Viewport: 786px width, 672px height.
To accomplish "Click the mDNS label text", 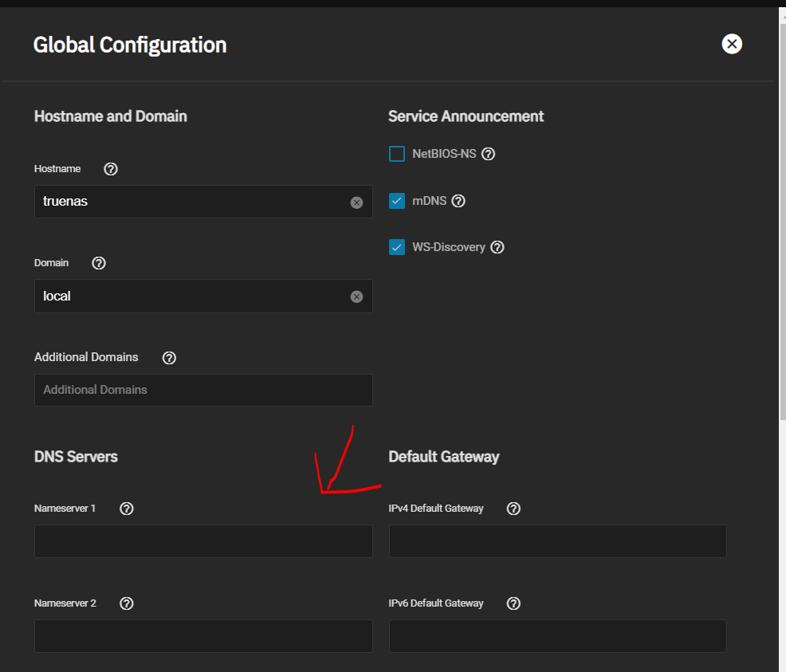I will [429, 201].
